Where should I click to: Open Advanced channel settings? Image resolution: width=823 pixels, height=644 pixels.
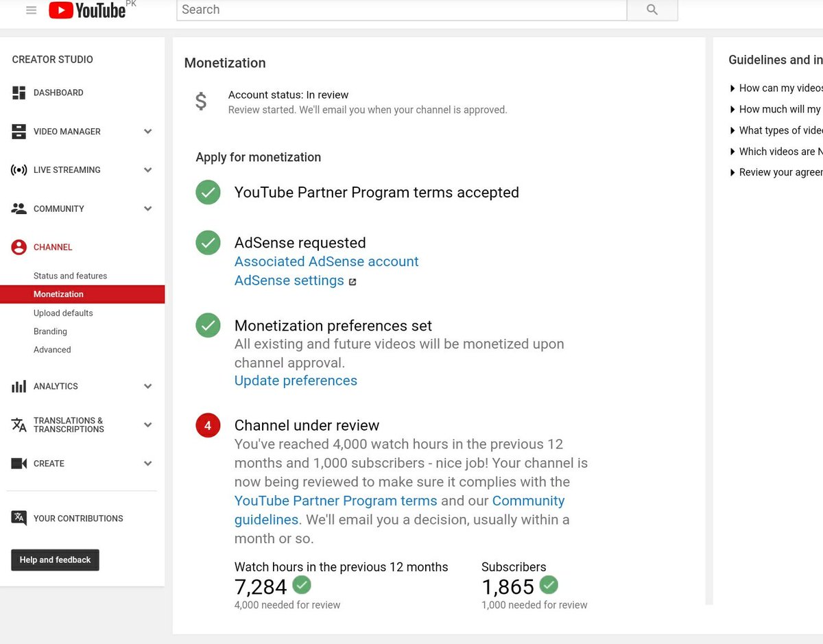coord(52,350)
